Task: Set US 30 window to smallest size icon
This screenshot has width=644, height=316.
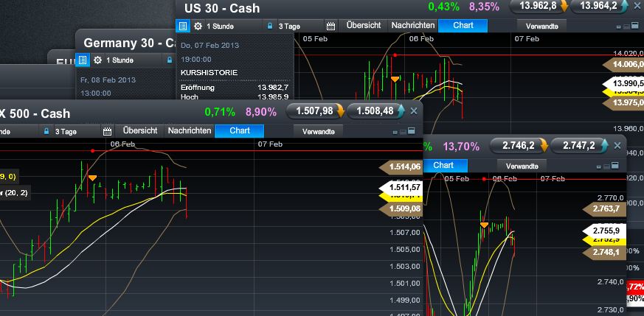Action: (x=619, y=27)
